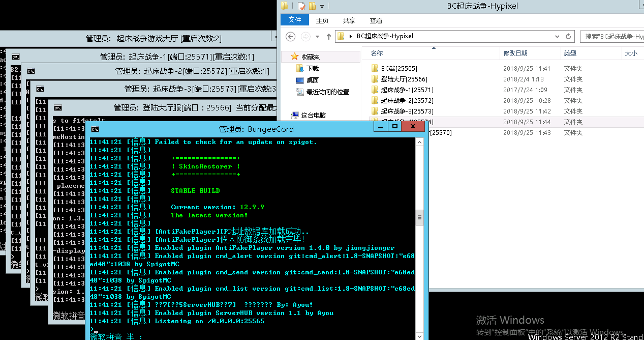The width and height of the screenshot is (644, 340).
Task: Click the 'SkinsRestorer' banner text
Action: coord(205,166)
